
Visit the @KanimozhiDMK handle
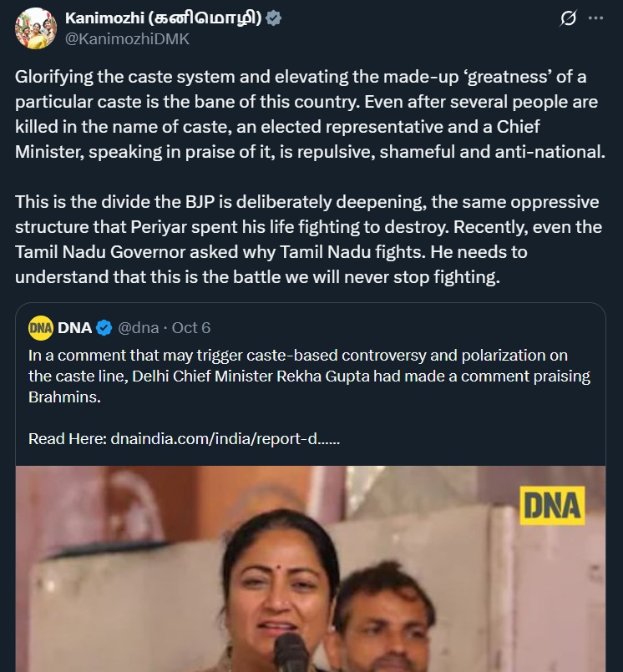pyautogui.click(x=127, y=38)
